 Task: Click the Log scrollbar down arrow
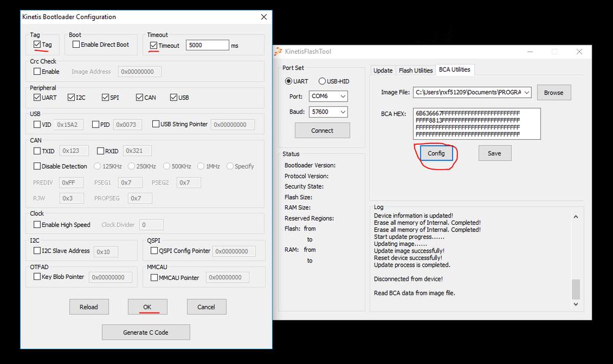[576, 304]
